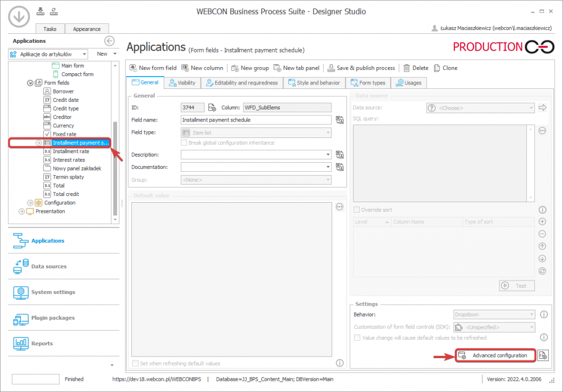Click the plus icon to add sort level

tap(542, 222)
